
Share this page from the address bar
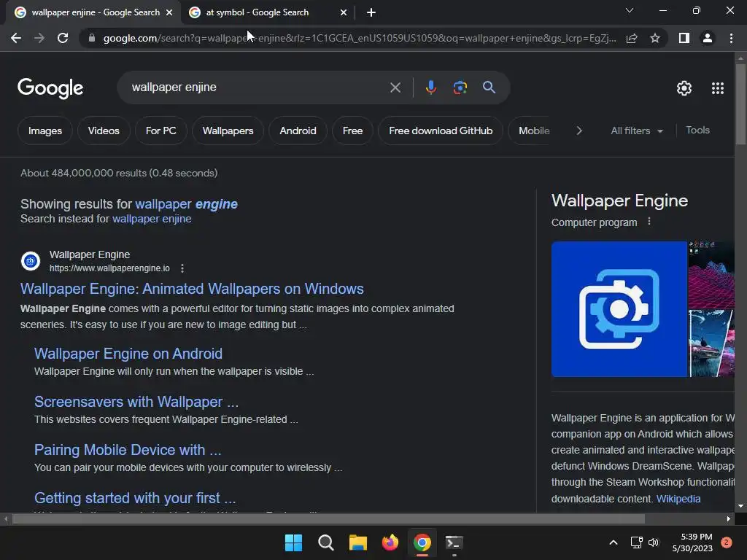pyautogui.click(x=632, y=38)
